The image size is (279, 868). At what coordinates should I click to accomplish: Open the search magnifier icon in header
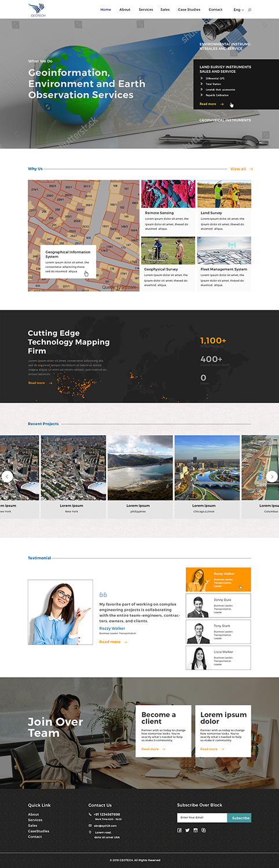(x=249, y=10)
